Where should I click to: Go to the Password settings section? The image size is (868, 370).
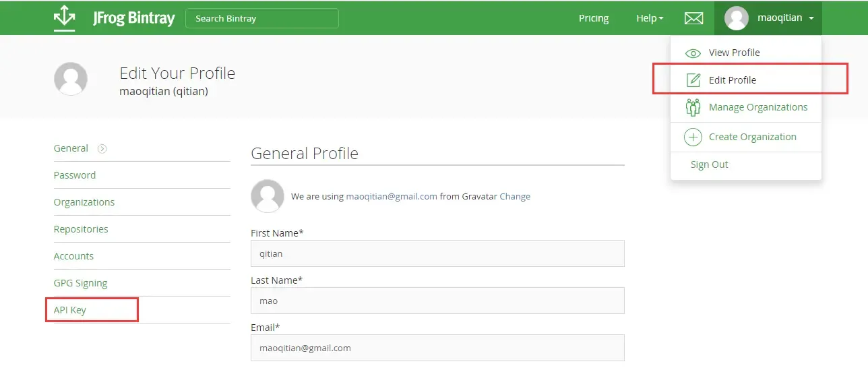click(75, 175)
